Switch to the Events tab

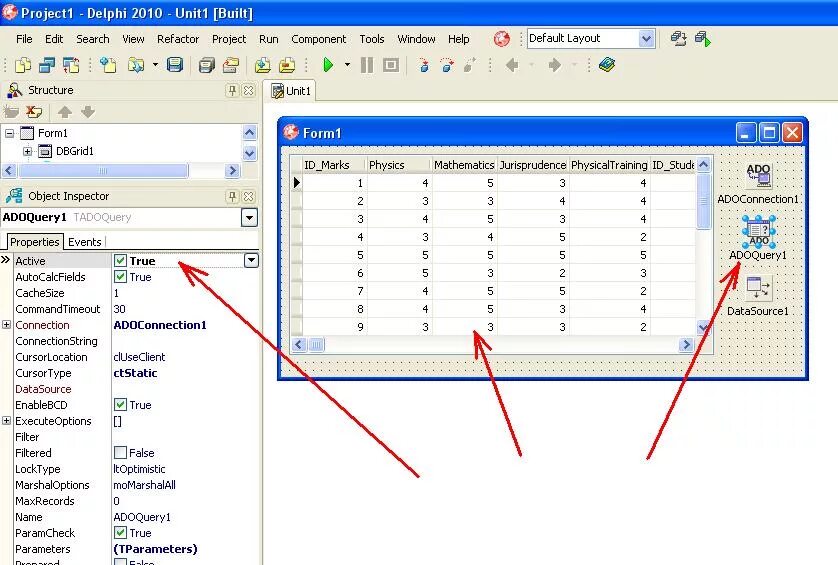pyautogui.click(x=84, y=242)
